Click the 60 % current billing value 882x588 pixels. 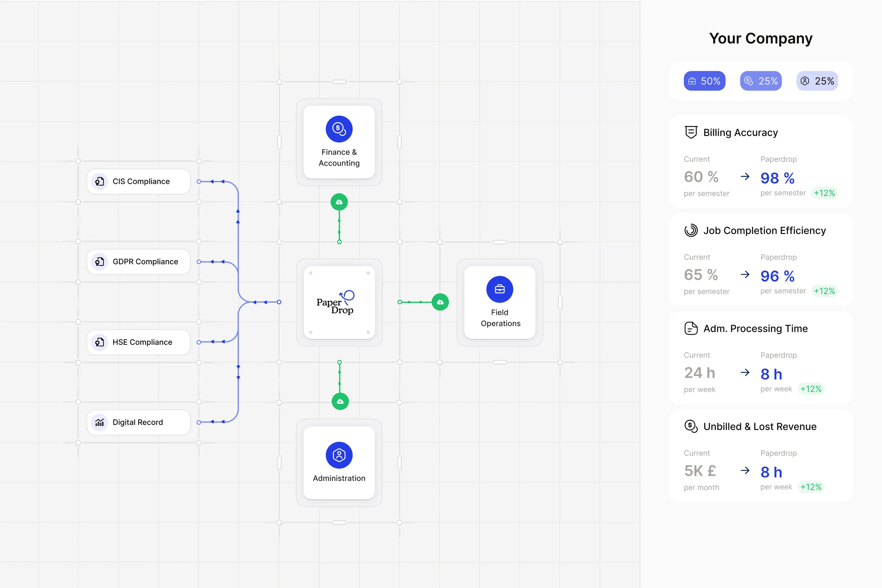(701, 177)
